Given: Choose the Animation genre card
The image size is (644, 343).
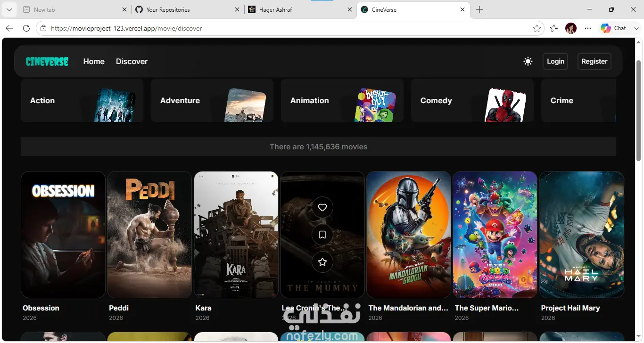Looking at the screenshot, I should 342,100.
